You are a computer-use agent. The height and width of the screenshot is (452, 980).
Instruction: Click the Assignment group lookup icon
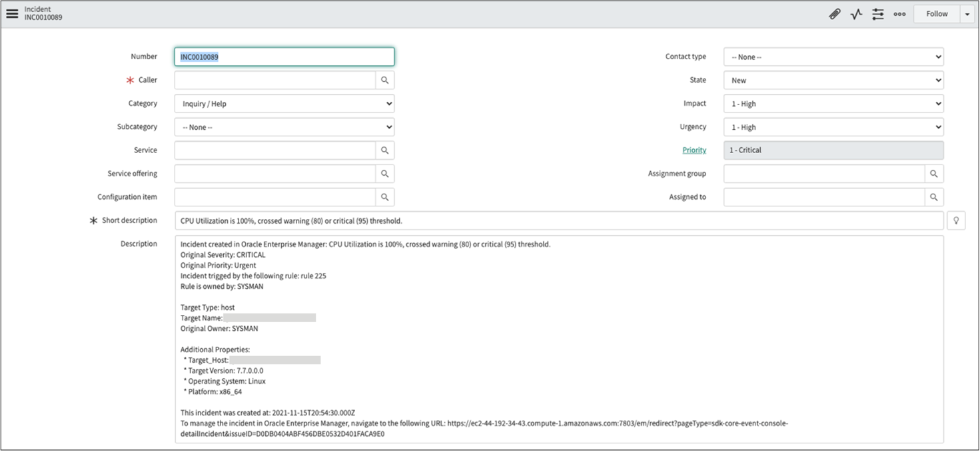[x=933, y=174]
